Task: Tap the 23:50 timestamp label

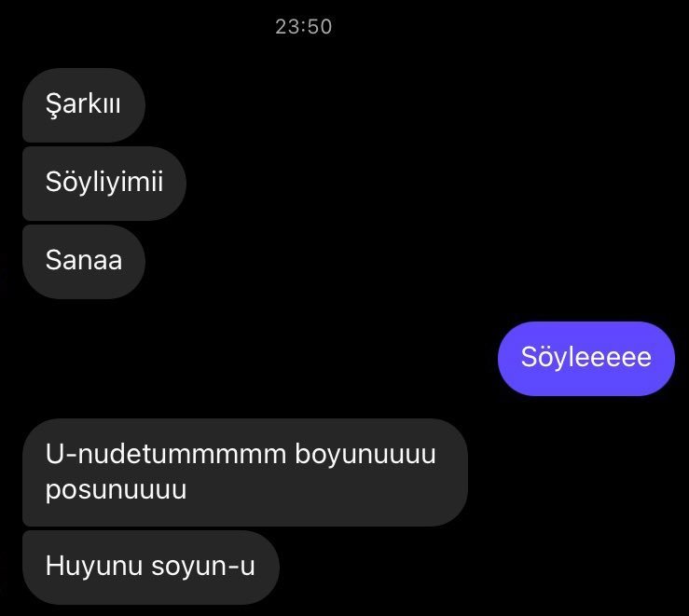Action: click(x=304, y=27)
